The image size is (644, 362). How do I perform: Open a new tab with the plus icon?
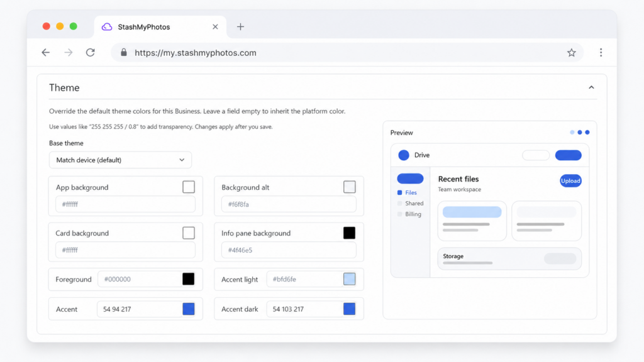(240, 26)
